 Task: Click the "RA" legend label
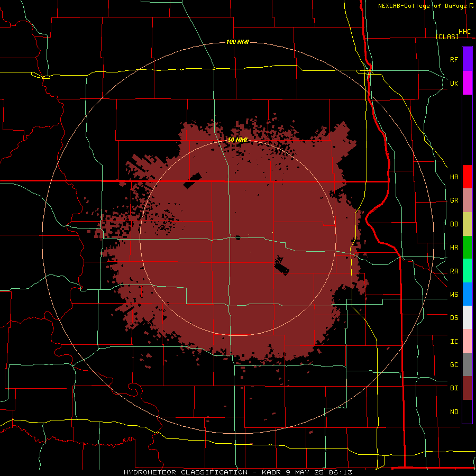click(454, 271)
